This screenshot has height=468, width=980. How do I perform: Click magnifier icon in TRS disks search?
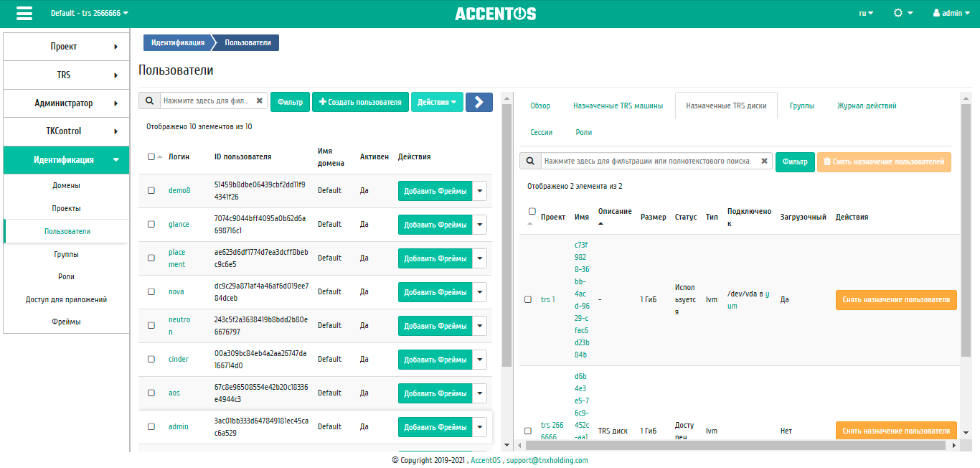(530, 162)
